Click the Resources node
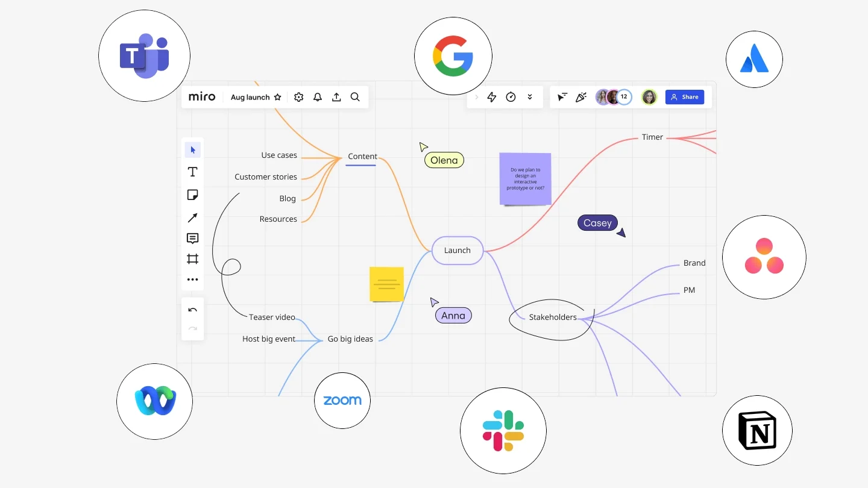 tap(278, 219)
